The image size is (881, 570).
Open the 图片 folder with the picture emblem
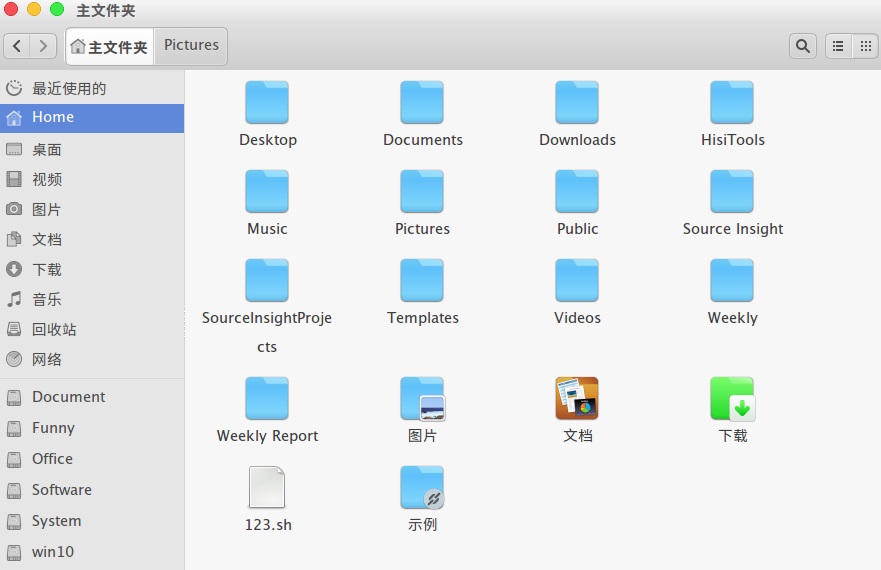coord(422,398)
